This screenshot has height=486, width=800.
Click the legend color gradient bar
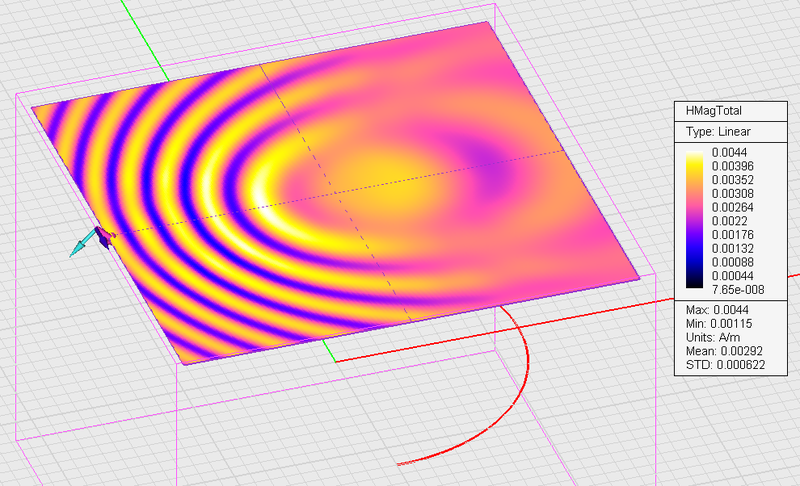tap(694, 220)
